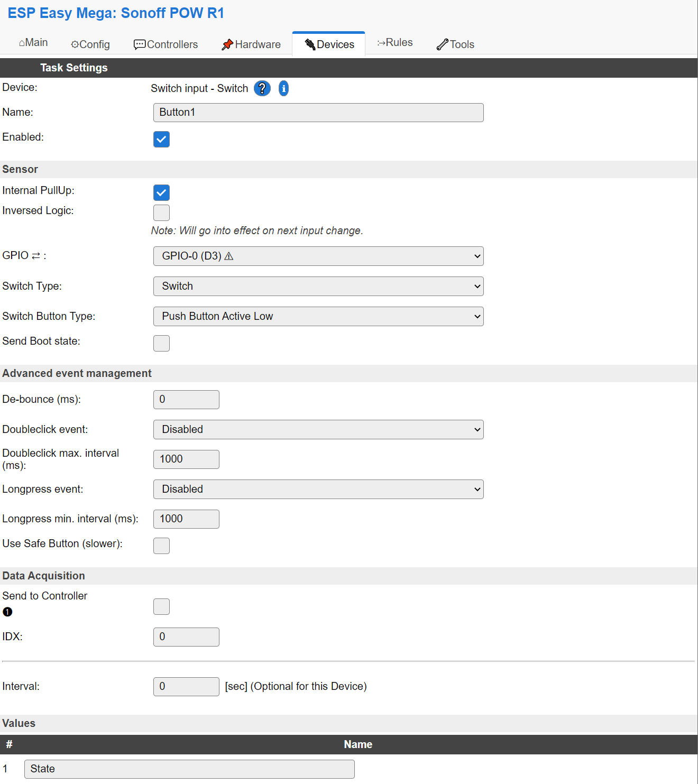Enable the Inversed Logic checkbox
Screen dimensions: 698x784
(161, 213)
